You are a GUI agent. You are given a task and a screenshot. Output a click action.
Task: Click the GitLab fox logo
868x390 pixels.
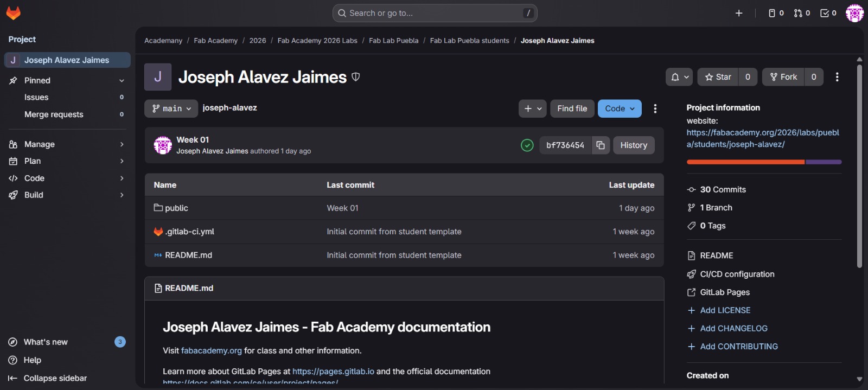14,13
